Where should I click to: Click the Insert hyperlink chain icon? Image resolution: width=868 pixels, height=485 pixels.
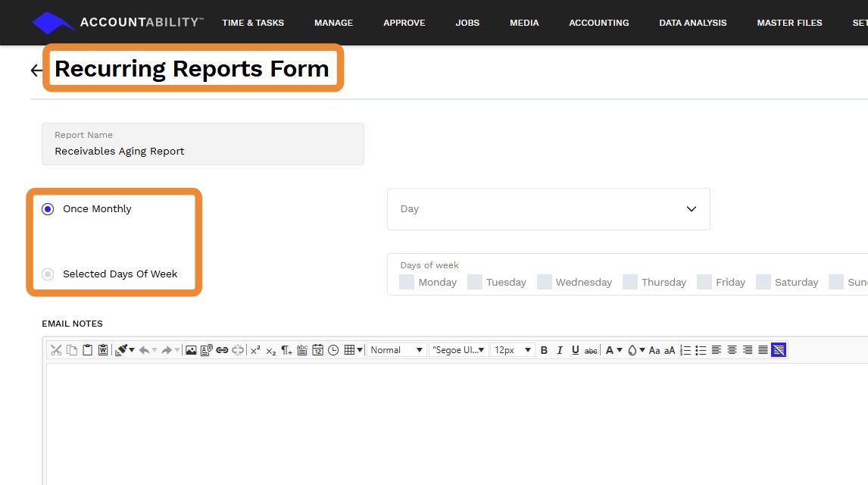pos(222,350)
